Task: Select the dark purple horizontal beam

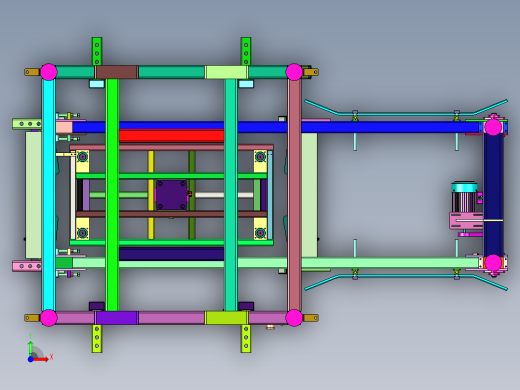Action: pos(171,253)
